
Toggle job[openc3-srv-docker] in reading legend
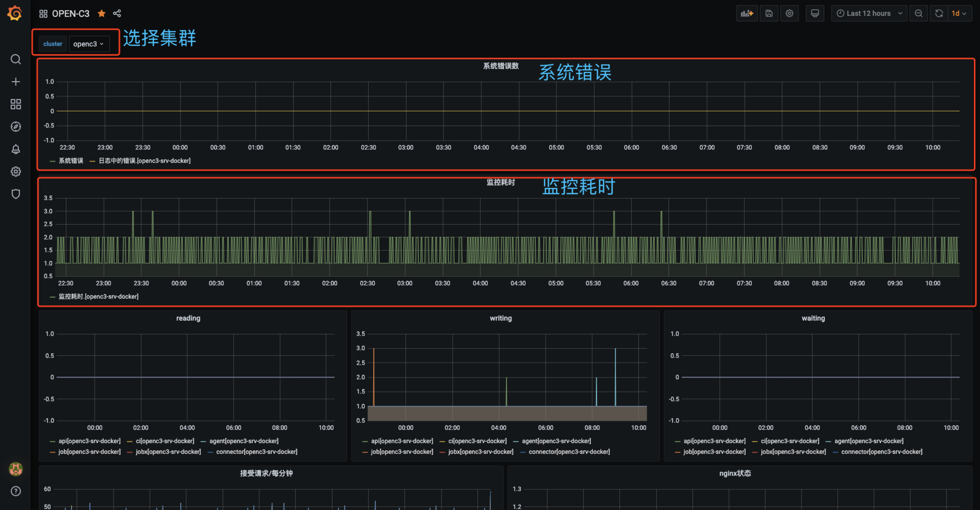89,452
